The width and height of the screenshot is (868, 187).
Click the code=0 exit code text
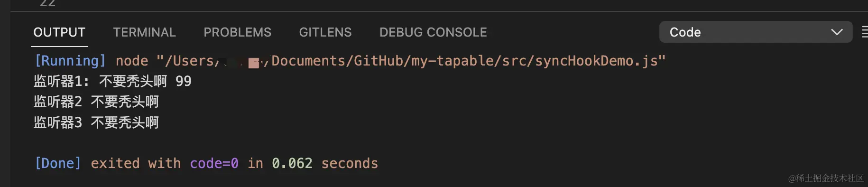[214, 163]
